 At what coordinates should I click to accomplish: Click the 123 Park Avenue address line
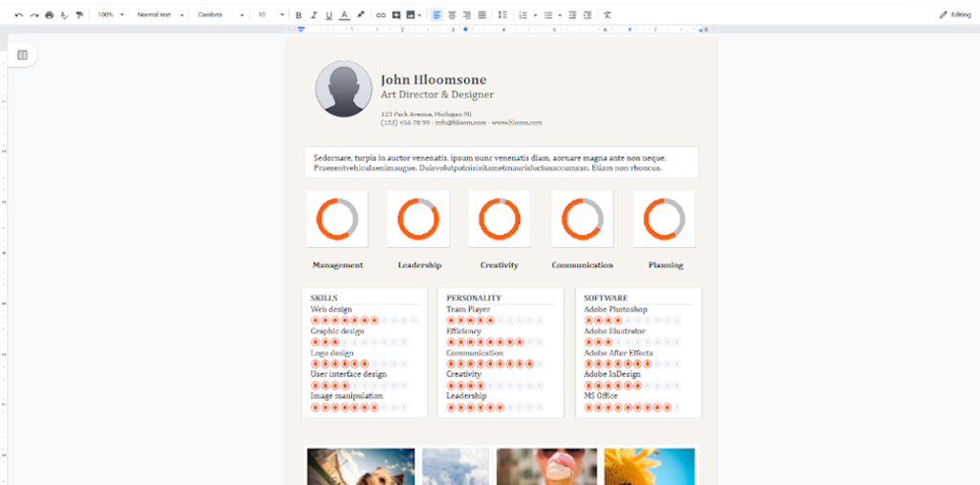click(x=426, y=114)
